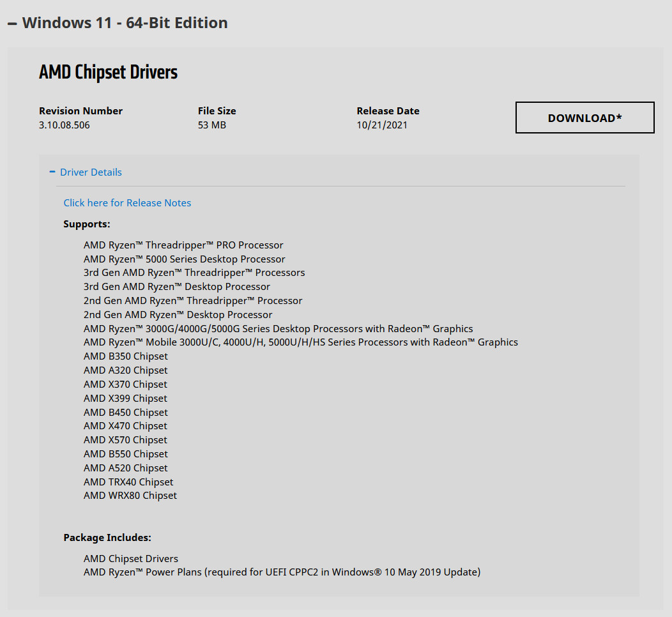The height and width of the screenshot is (617, 672).
Task: Select the AMD X470 Chipset entry
Action: 125,426
